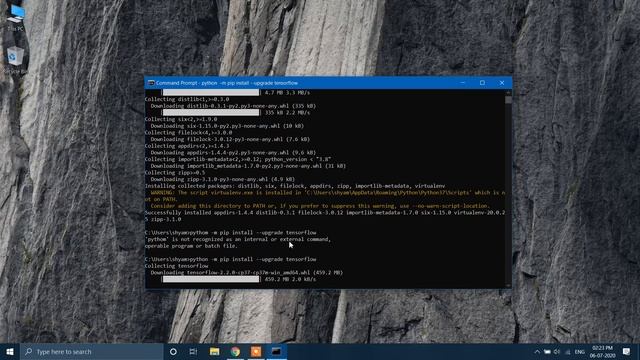Click the 'Collecting filelock' line

[x=188, y=133]
